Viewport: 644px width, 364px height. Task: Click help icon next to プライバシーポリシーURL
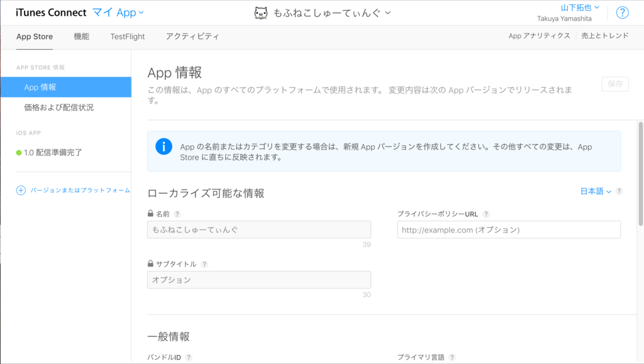(486, 214)
